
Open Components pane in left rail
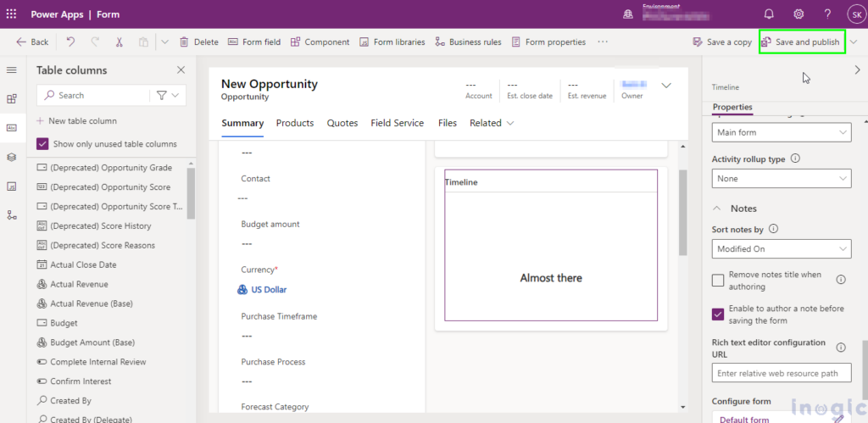[12, 99]
